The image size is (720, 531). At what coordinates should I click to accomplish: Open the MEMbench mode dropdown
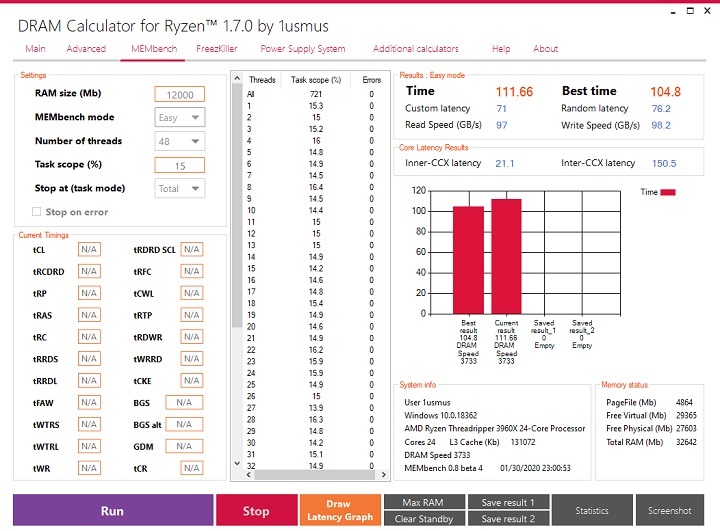click(x=180, y=118)
